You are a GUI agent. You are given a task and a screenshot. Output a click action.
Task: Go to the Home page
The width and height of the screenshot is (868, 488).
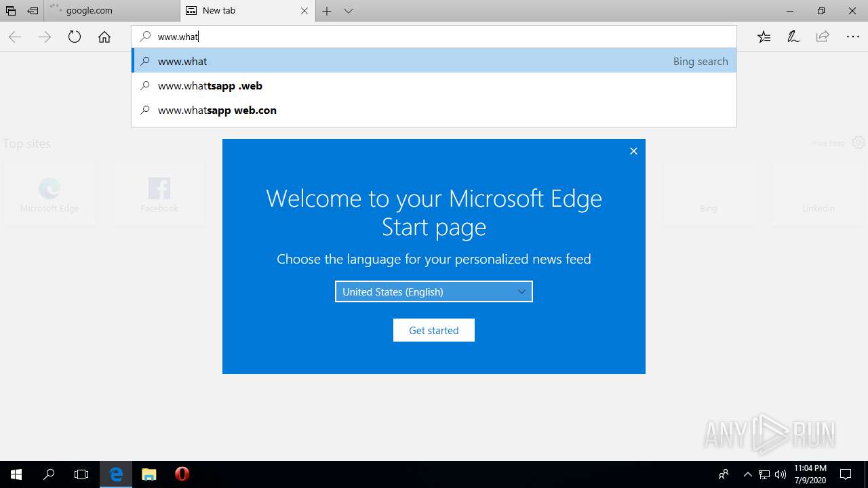(104, 37)
